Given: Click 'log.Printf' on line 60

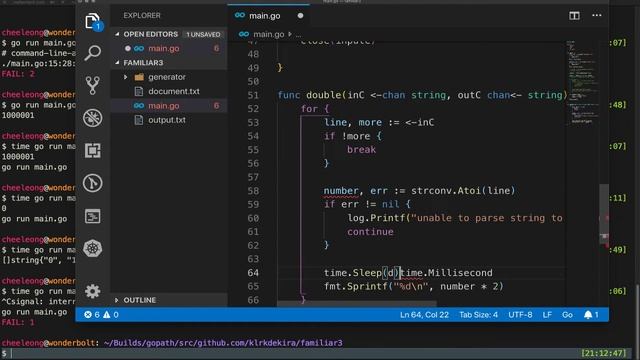Looking at the screenshot, I should pos(376,218).
